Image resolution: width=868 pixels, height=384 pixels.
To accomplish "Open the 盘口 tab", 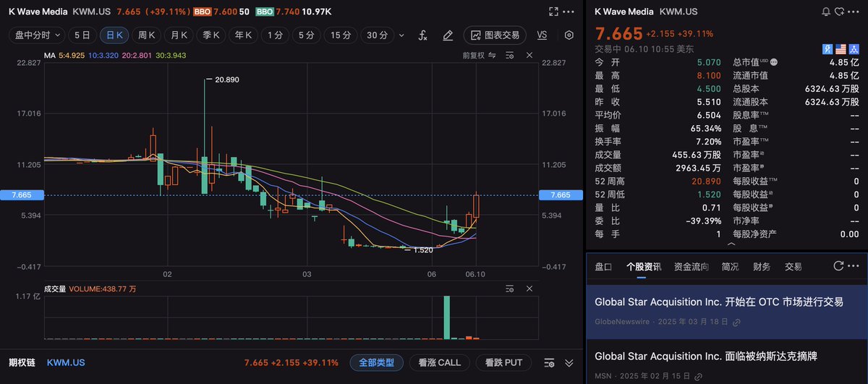I will pyautogui.click(x=603, y=266).
